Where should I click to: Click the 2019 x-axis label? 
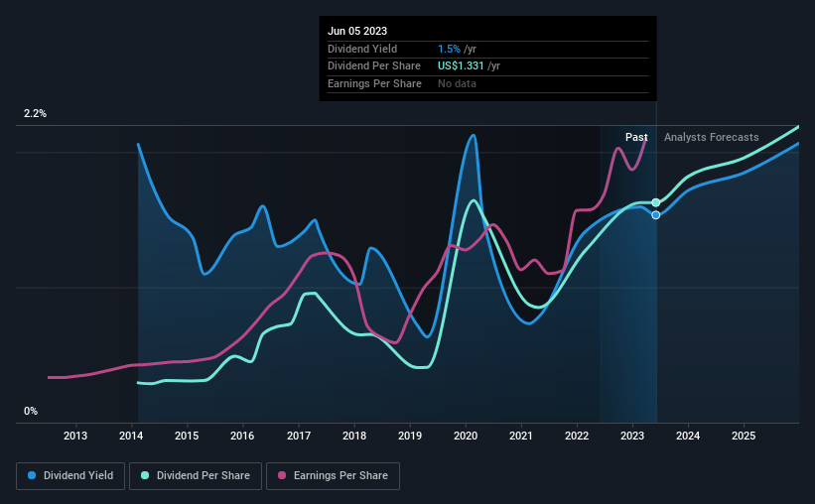410,436
